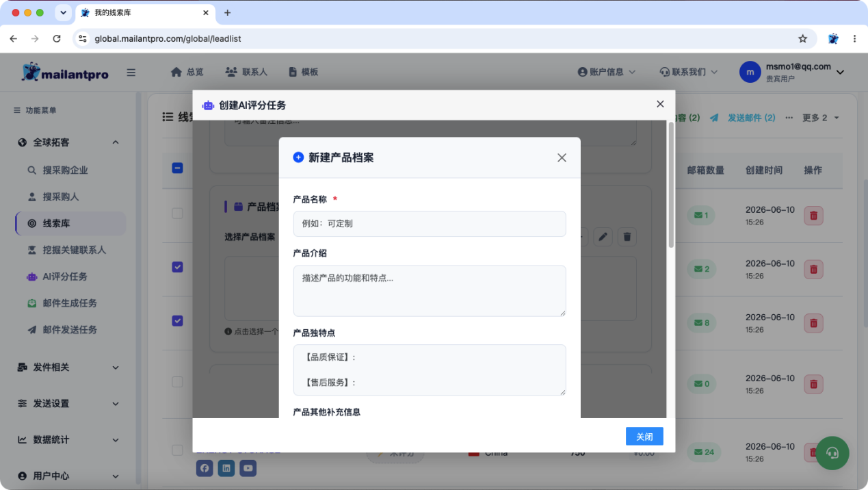Click the mailbox count badge 8
Viewport: 868px width, 490px height.
point(702,323)
